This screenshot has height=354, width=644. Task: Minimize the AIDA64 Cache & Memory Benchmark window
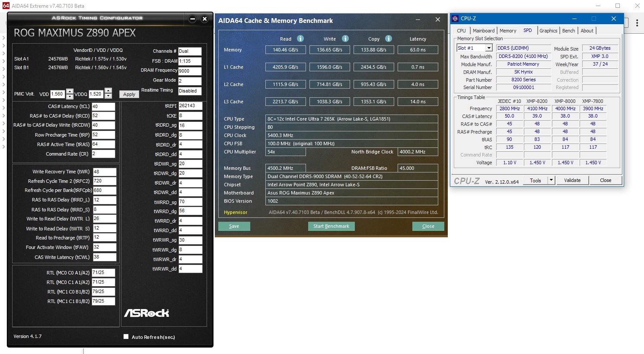coord(418,19)
